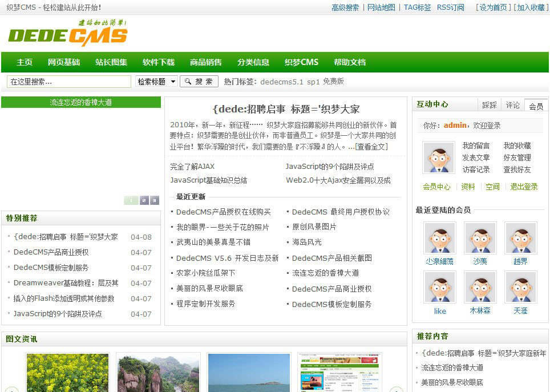This screenshot has height=392, width=550.
Task: Open Web2.0十大Ajax安全漏洞 article link
Action: click(338, 180)
